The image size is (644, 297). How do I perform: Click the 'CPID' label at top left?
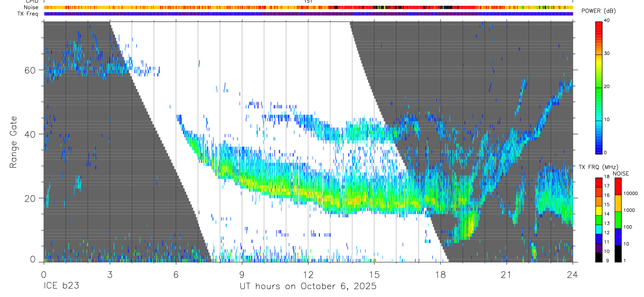click(x=31, y=2)
